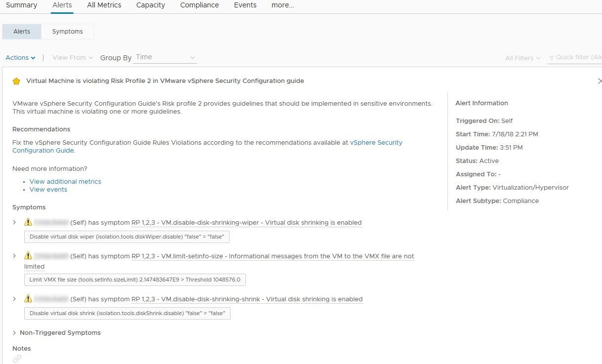Click the Update Time 3:51 PM text
This screenshot has width=602, height=364.
[x=489, y=148]
